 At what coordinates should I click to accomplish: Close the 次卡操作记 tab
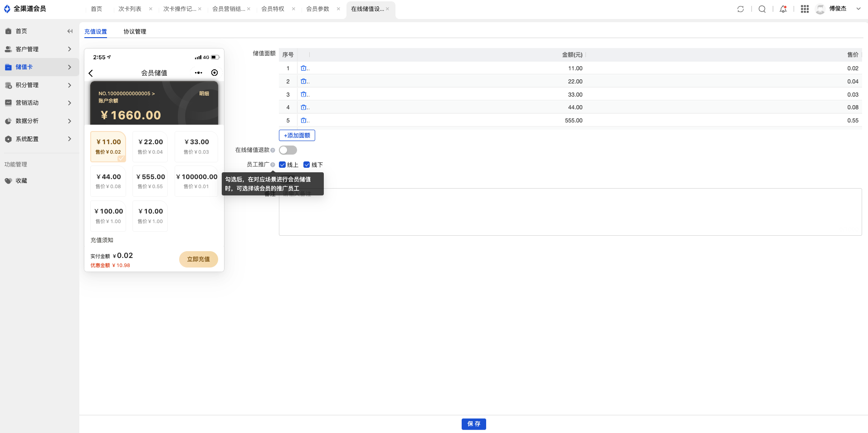(200, 9)
